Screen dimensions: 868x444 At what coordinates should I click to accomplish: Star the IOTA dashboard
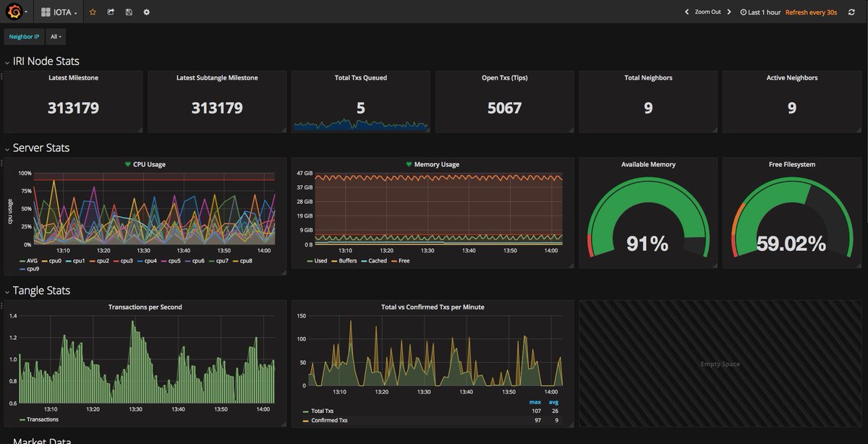coord(93,12)
